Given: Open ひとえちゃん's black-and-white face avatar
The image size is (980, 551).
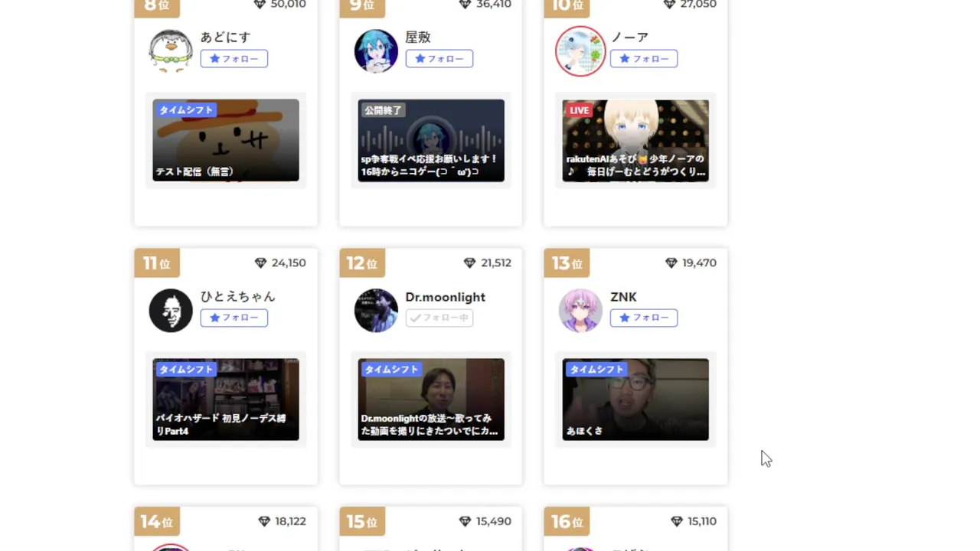Looking at the screenshot, I should pyautogui.click(x=171, y=310).
